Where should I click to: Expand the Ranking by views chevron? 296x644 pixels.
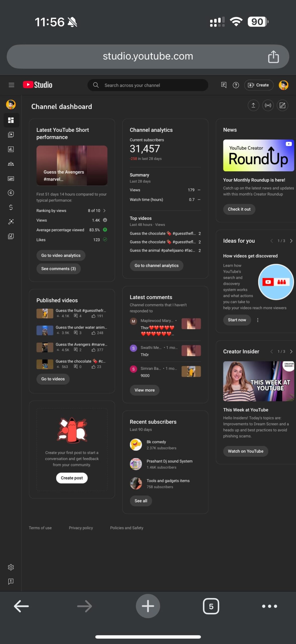pyautogui.click(x=104, y=211)
